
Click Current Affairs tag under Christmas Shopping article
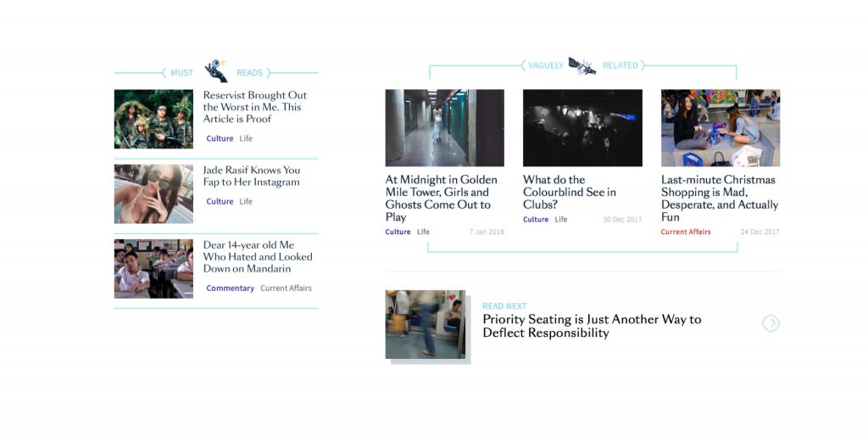click(x=686, y=232)
